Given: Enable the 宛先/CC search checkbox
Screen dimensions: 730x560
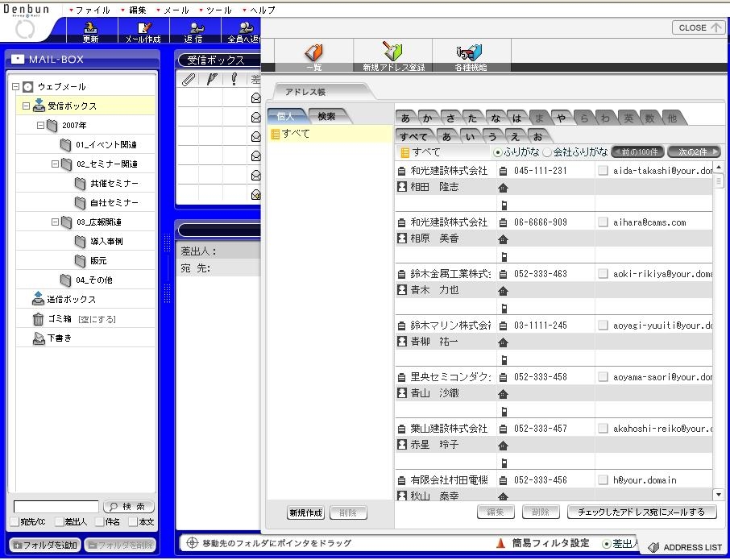Looking at the screenshot, I should coord(15,522).
